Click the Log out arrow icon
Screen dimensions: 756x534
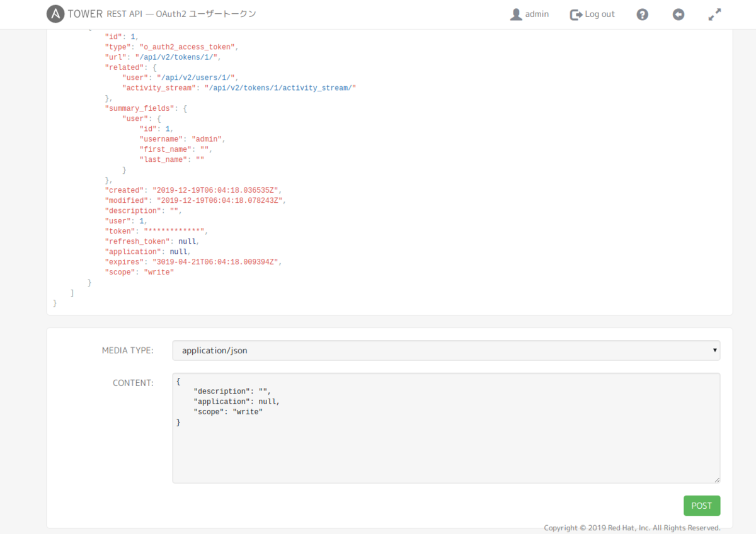pos(576,14)
